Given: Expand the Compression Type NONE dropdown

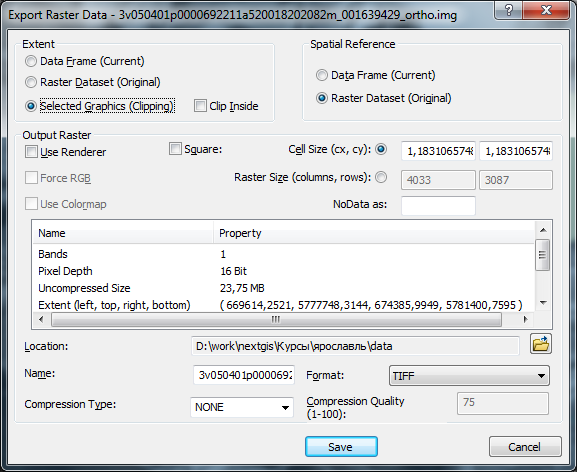Looking at the screenshot, I should point(242,407).
